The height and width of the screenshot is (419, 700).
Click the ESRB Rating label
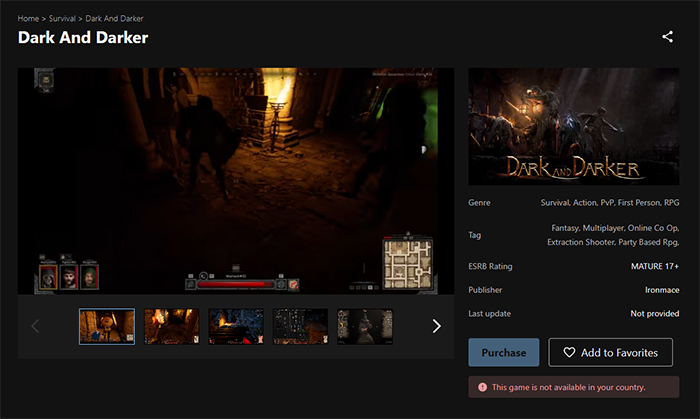(x=490, y=266)
